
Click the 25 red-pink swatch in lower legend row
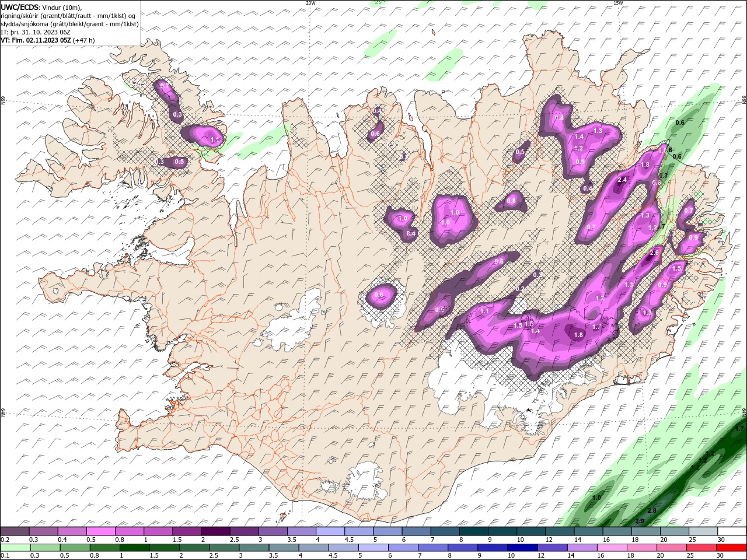pyautogui.click(x=701, y=548)
